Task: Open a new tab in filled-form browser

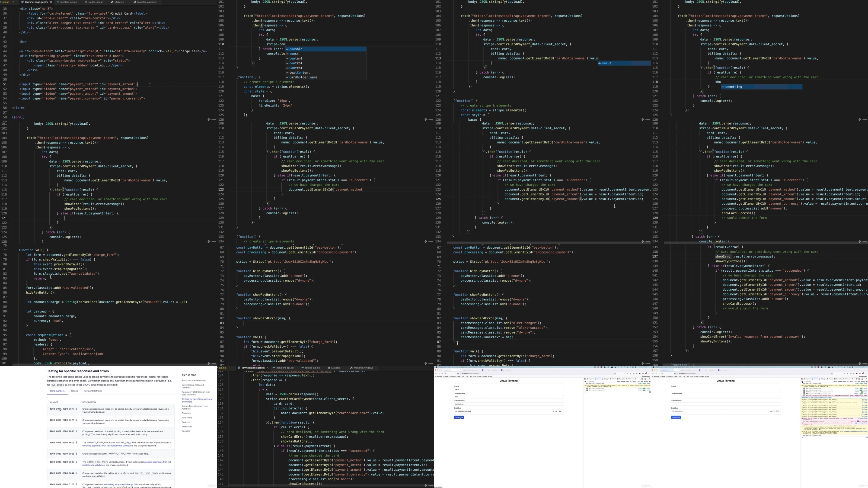Action: tap(521, 370)
